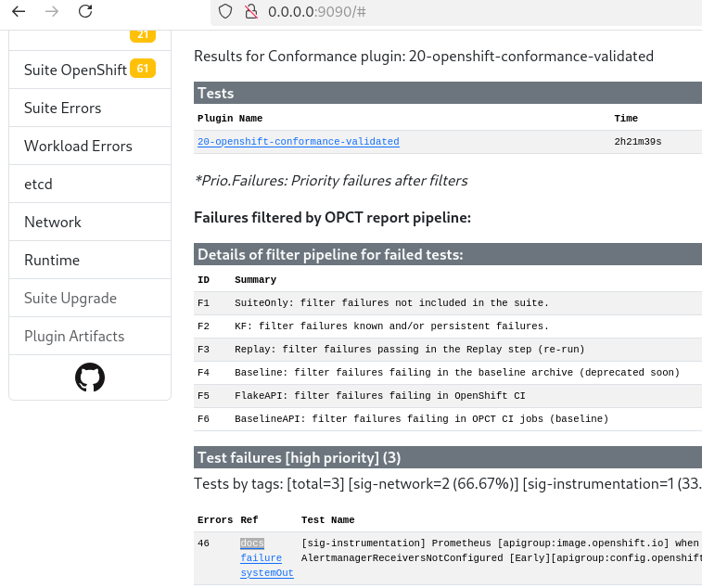Open 20-openshift-conformance-validated plugin link
This screenshot has height=588, width=702.
click(298, 142)
